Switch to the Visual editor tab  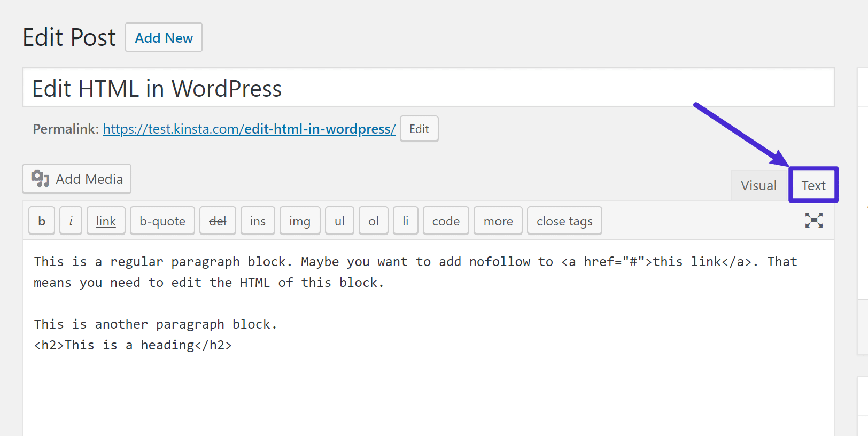point(758,185)
